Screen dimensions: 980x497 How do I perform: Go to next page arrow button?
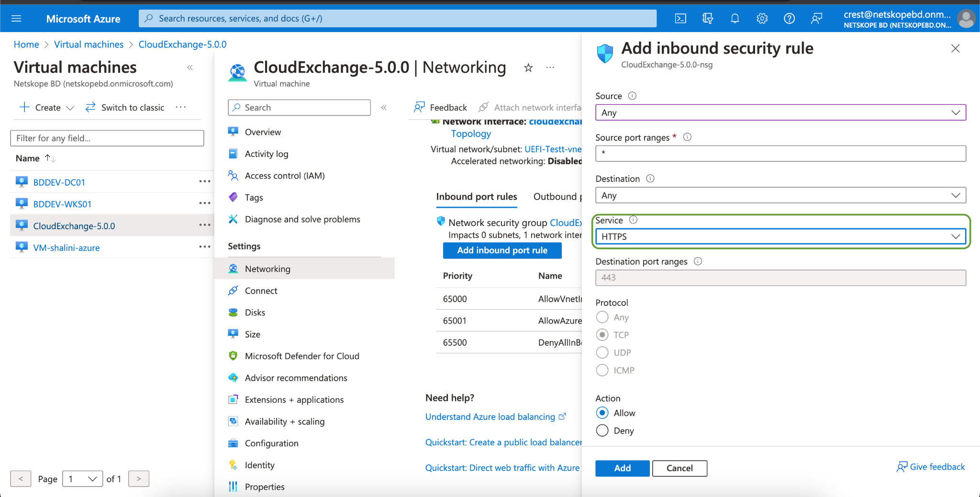[x=139, y=479]
